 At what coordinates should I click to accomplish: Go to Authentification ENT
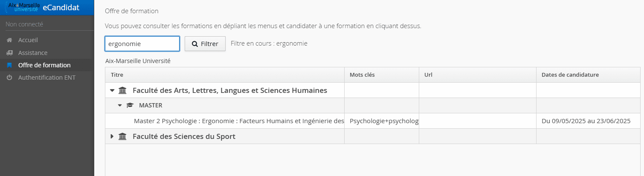(46, 78)
